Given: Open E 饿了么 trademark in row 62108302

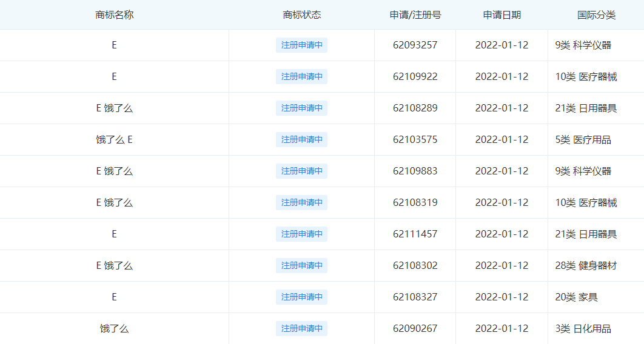Looking at the screenshot, I should (x=114, y=266).
